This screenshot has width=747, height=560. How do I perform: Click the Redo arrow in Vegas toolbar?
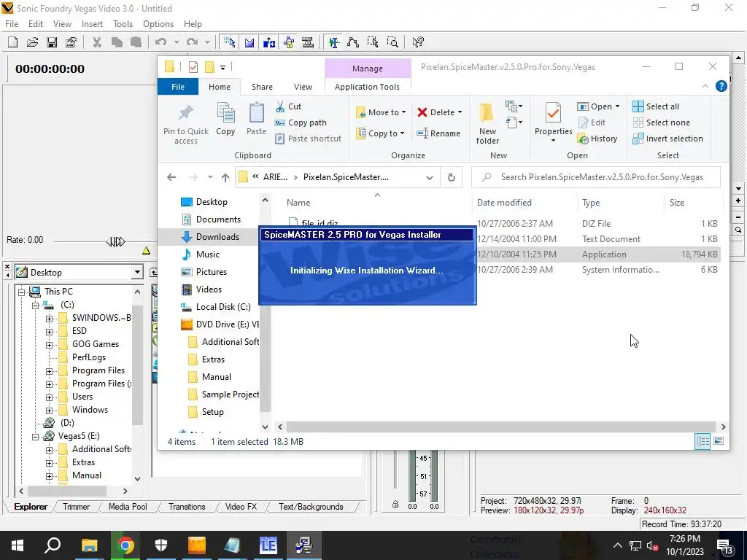point(192,42)
